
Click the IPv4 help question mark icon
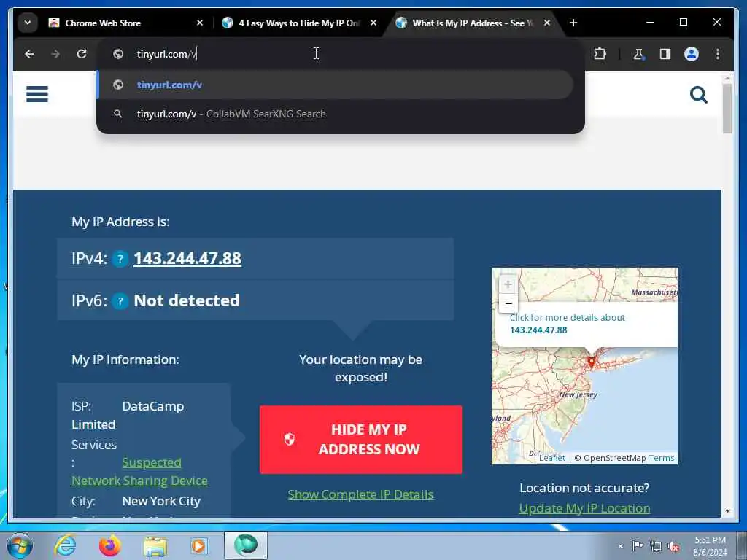[120, 259]
